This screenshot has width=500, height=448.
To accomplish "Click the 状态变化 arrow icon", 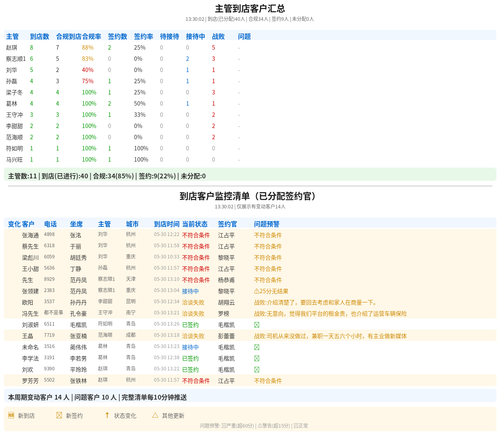I will 107,415.
